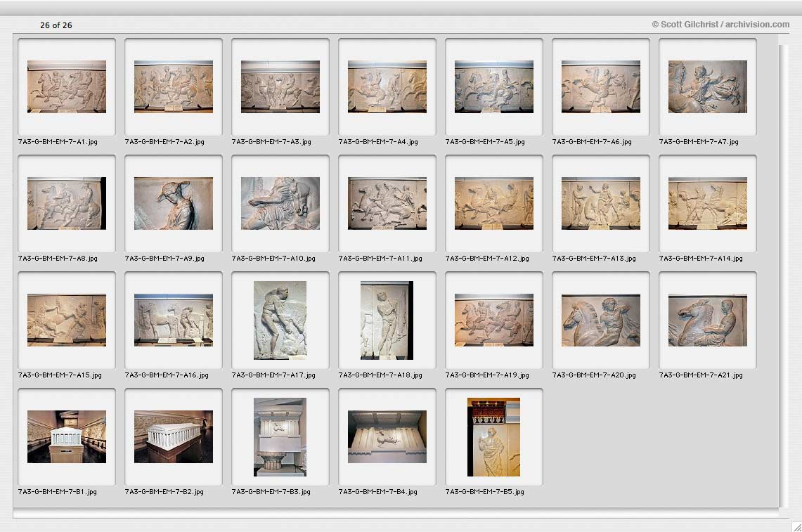Open thumbnail 7A3-G-BM-EM-7-A5.jpg
Viewport: 802px width, 532px height.
(494, 86)
